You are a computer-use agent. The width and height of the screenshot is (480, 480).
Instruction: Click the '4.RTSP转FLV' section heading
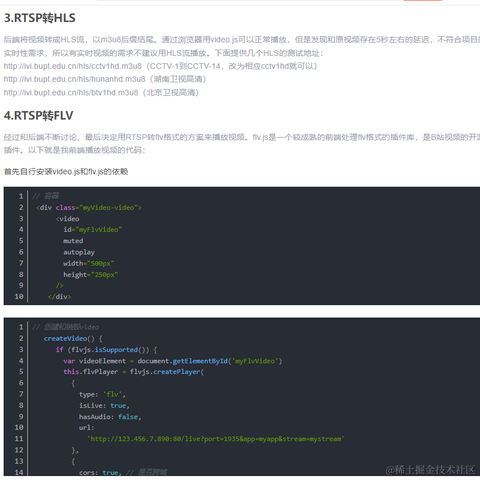coord(38,116)
